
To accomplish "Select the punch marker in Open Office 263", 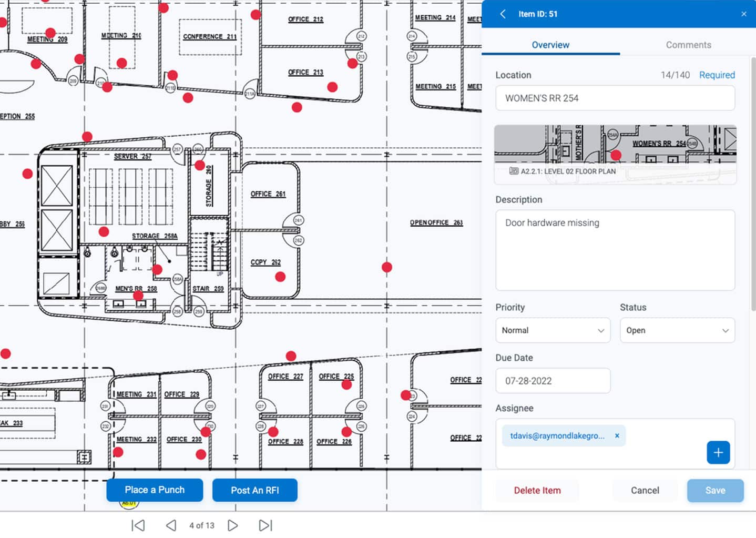I will tap(387, 267).
